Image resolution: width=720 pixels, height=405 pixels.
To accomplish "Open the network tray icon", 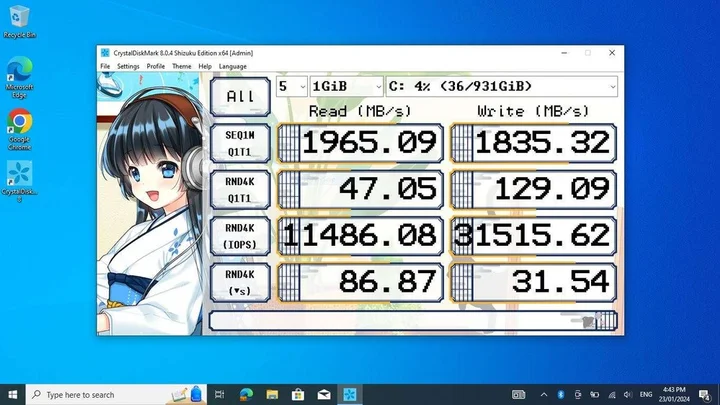I will (x=612, y=394).
